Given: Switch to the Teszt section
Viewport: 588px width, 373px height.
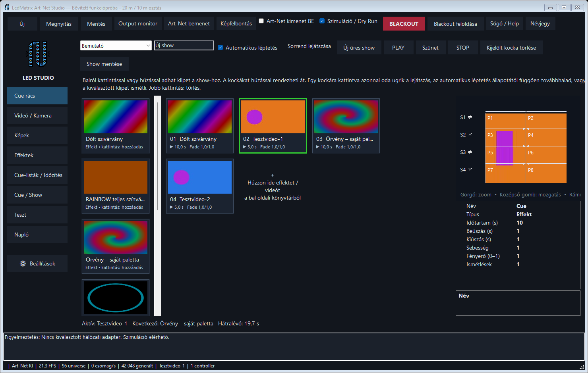Looking at the screenshot, I should pyautogui.click(x=37, y=215).
